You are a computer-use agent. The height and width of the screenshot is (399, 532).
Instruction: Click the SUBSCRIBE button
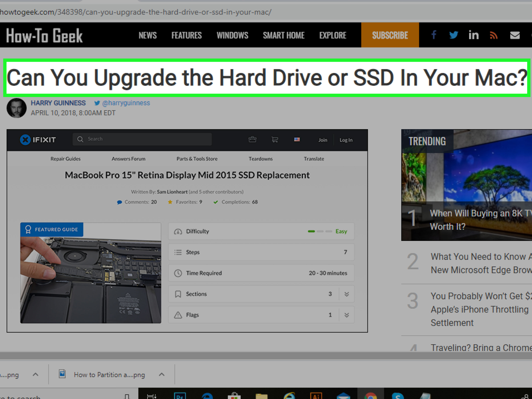point(390,35)
